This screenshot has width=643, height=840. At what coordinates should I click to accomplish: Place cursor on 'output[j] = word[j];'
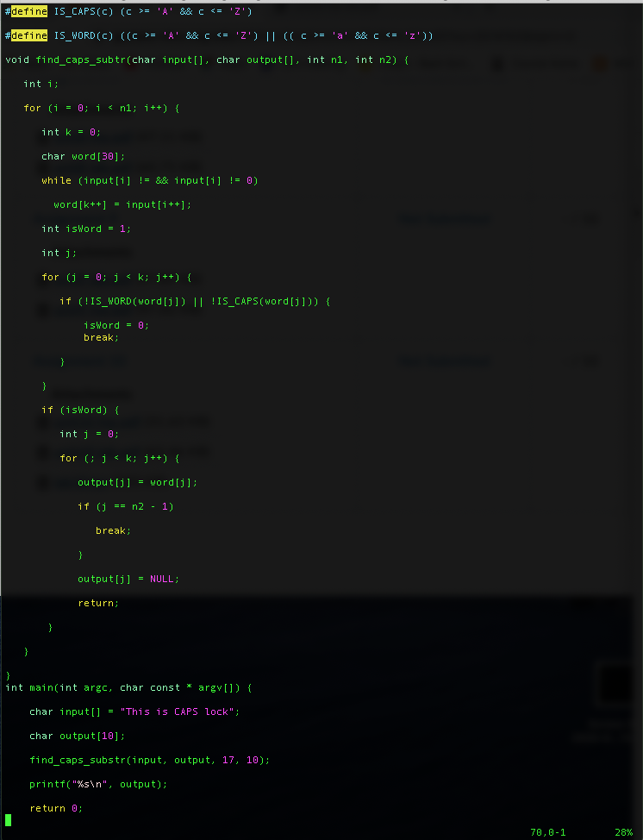(138, 482)
